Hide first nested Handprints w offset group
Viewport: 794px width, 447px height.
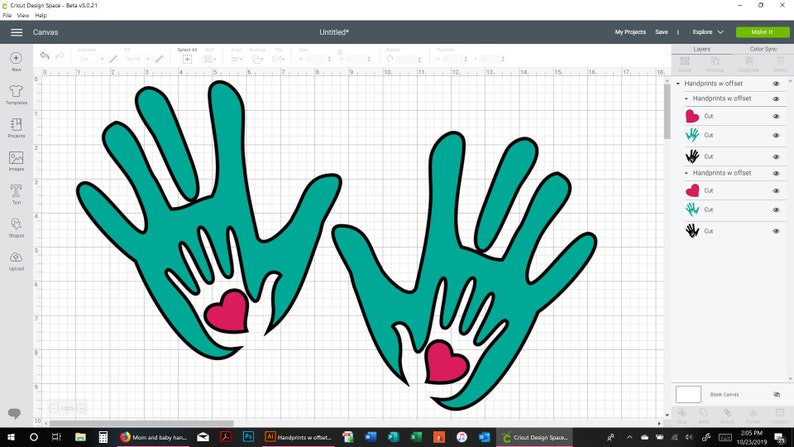pyautogui.click(x=776, y=99)
